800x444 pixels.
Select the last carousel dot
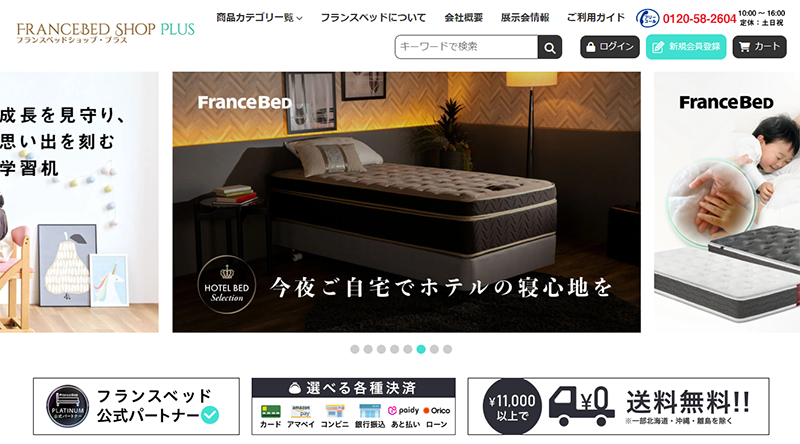(447, 349)
